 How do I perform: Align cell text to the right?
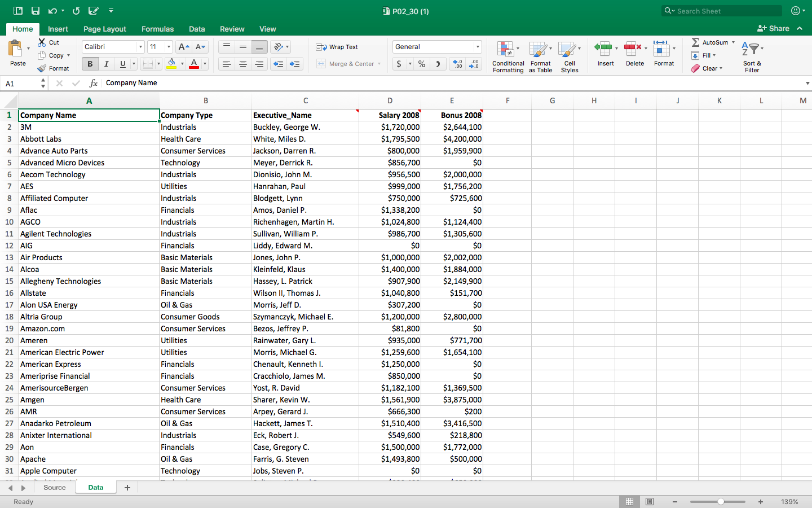click(x=259, y=64)
